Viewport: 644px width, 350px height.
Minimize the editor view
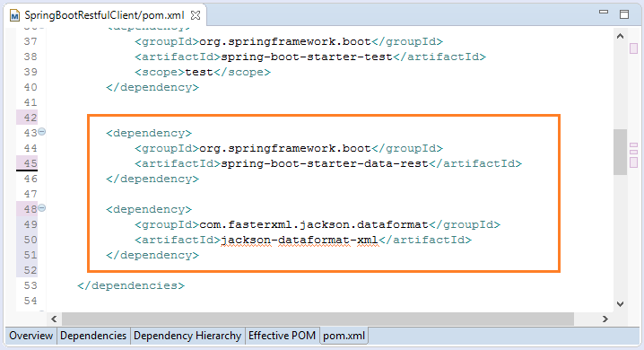click(x=604, y=13)
